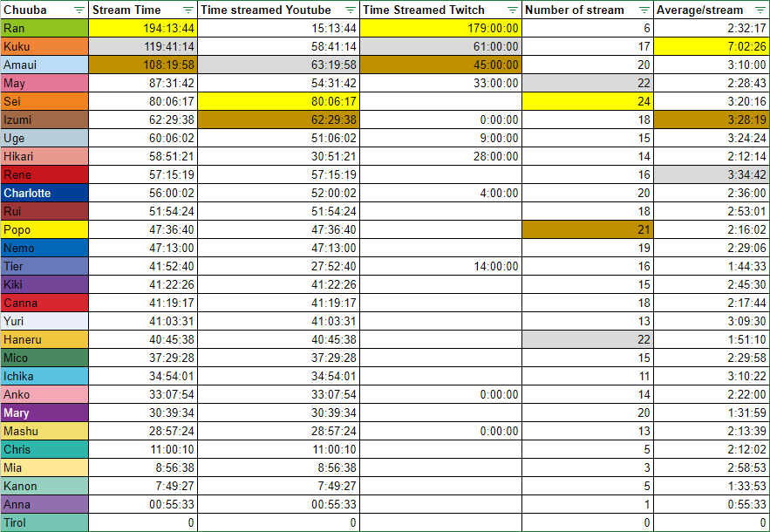Select the Rene name cell
Screen dimensions: 770x532
pyautogui.click(x=44, y=175)
